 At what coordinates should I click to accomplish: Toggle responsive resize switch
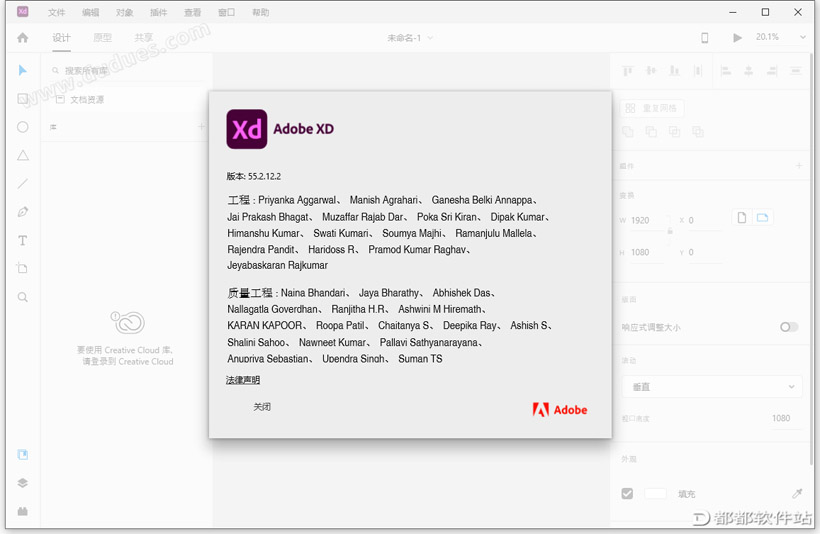(789, 327)
